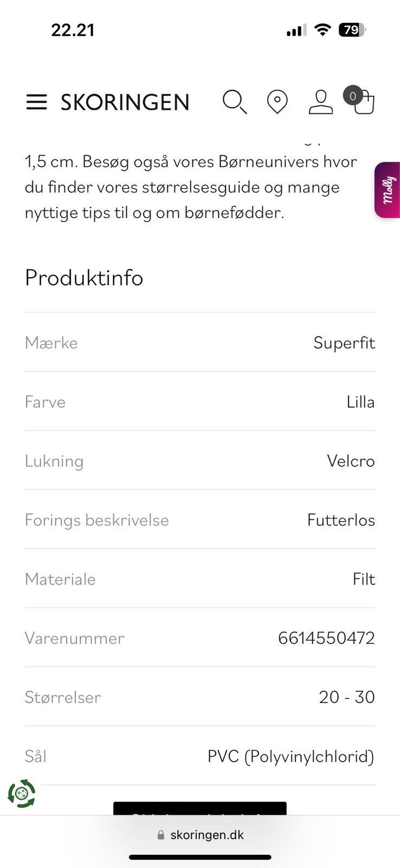Open the green cookie settings icon
Image resolution: width=400 pixels, height=868 pixels.
pos(22,794)
